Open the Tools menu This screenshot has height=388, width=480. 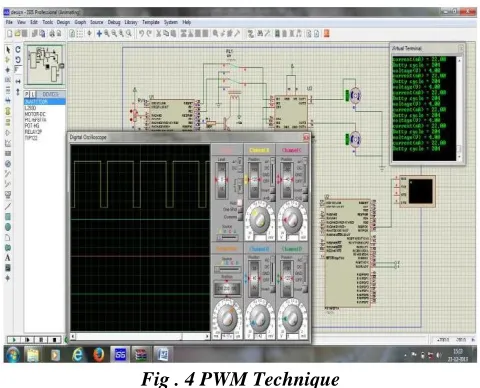point(47,22)
